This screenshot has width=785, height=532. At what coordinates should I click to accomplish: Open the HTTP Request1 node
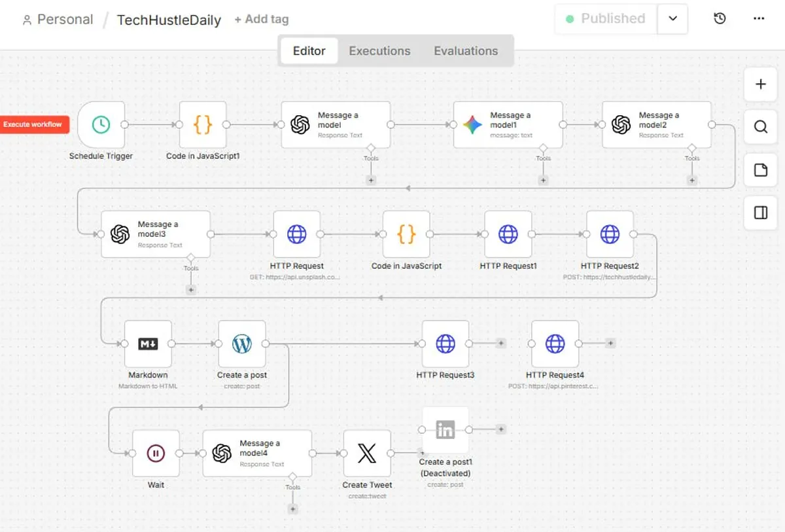coord(508,234)
